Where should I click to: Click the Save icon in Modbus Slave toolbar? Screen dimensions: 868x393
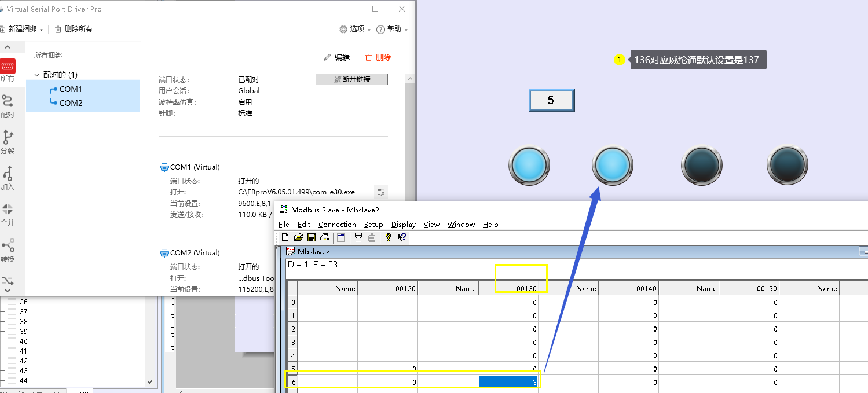click(312, 237)
